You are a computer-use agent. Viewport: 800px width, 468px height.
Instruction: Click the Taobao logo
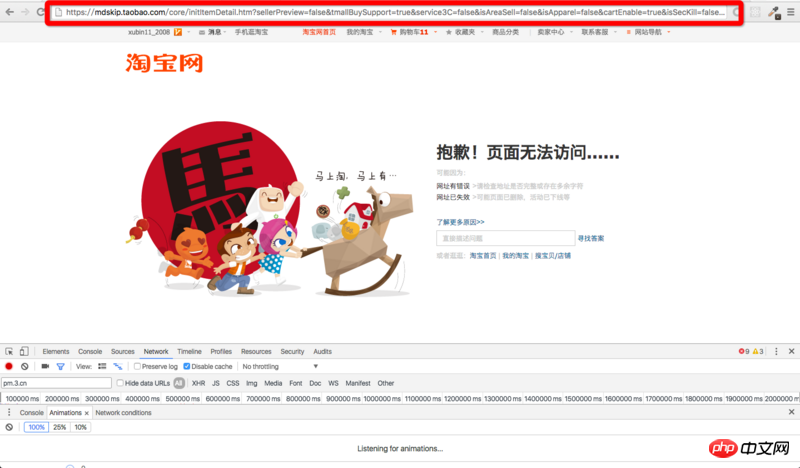click(x=164, y=63)
